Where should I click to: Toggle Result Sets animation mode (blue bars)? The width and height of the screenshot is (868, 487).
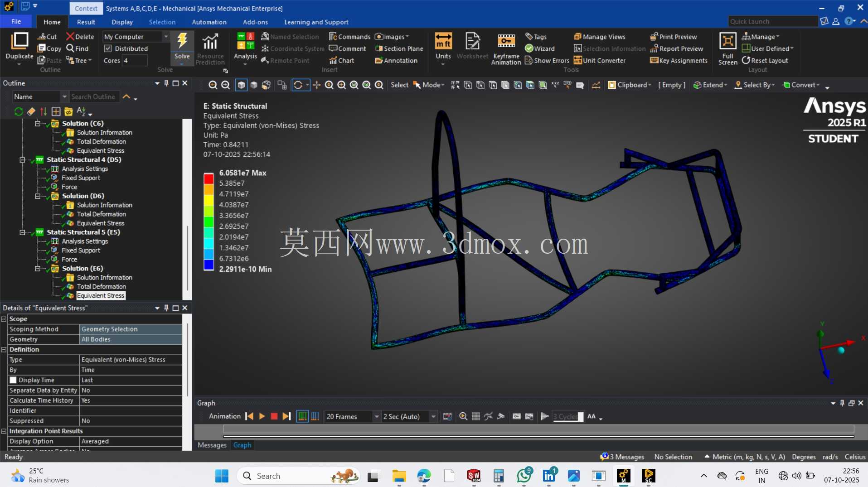point(315,416)
